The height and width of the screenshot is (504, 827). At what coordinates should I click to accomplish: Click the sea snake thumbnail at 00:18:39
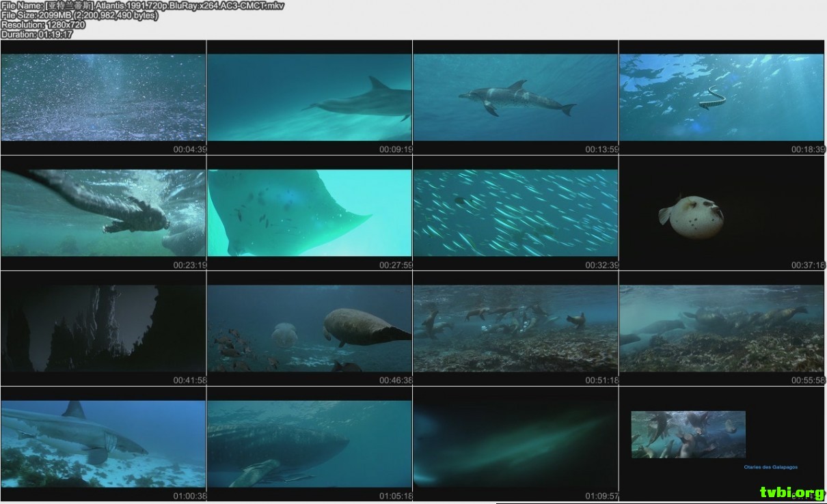tap(722, 97)
